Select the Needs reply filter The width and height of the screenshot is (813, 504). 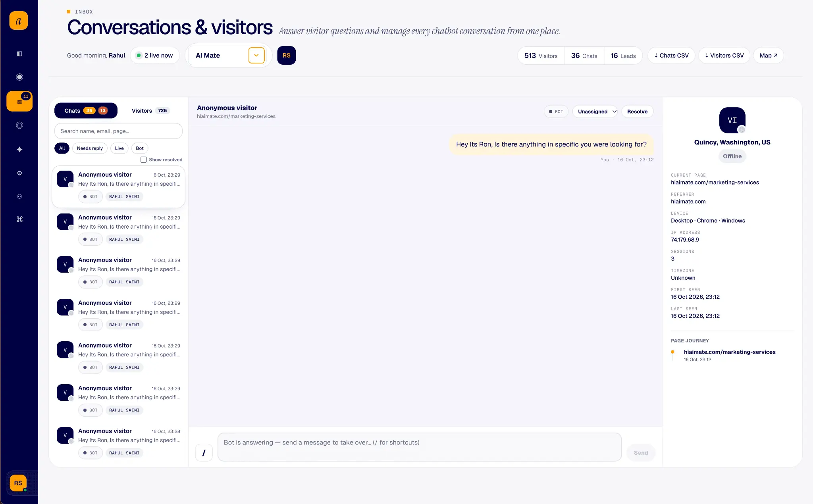pos(90,148)
